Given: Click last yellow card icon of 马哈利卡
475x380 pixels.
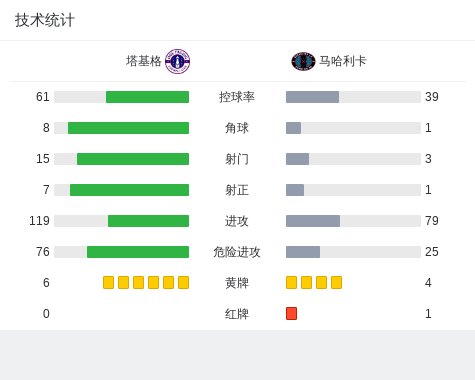Looking at the screenshot, I should click(336, 283).
